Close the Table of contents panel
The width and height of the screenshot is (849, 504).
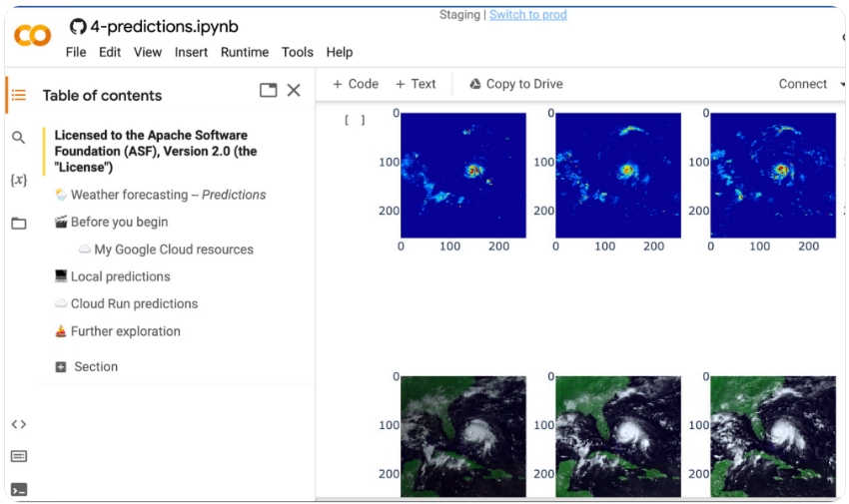[x=294, y=91]
